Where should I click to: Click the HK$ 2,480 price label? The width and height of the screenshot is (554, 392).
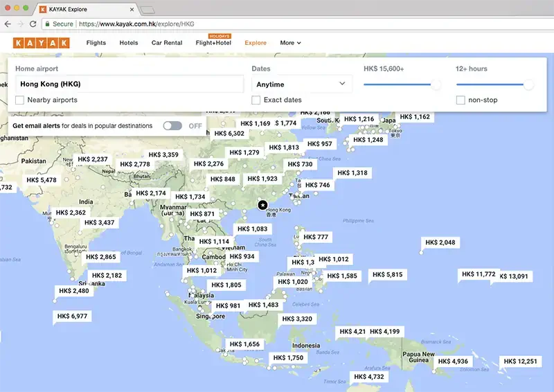[x=74, y=291]
